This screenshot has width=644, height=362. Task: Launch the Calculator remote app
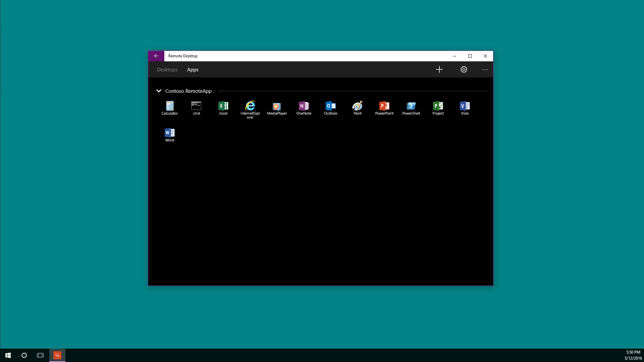pyautogui.click(x=170, y=108)
